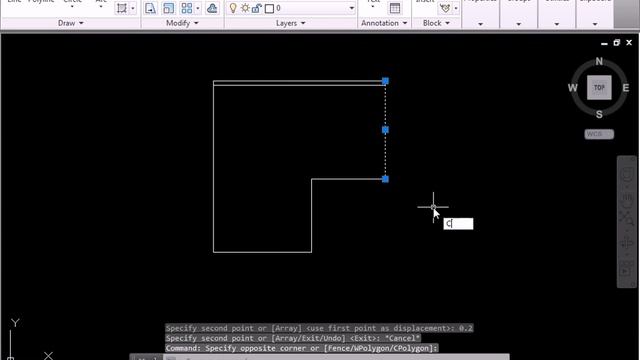Toggle the layer lock padlock icon
Viewport: 640px width, 360px height.
(x=256, y=8)
